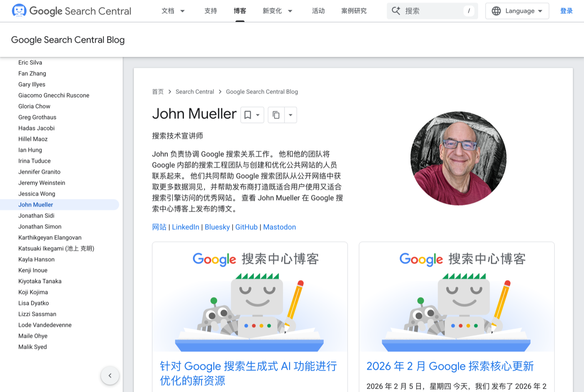Open the 生成式 AI 功能 blog card thumbnail
This screenshot has height=392, width=584.
click(x=250, y=297)
